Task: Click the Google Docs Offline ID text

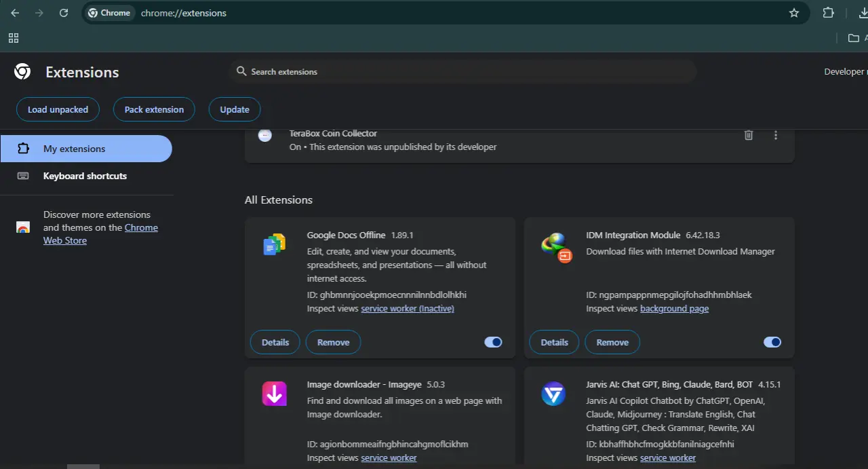Action: point(387,295)
